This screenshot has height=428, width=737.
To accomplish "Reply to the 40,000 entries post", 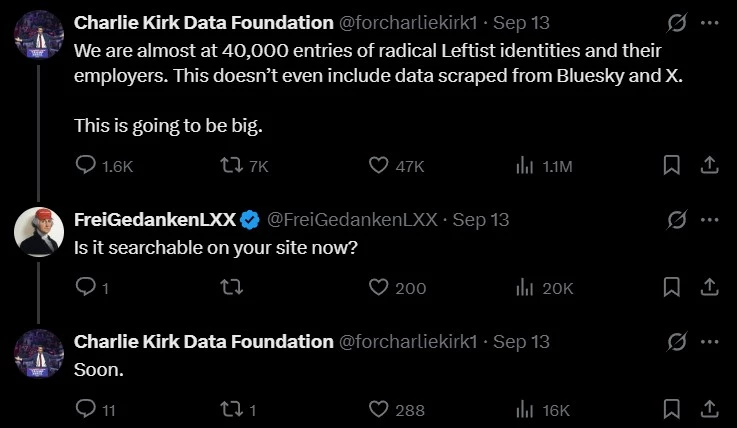I will [86, 165].
